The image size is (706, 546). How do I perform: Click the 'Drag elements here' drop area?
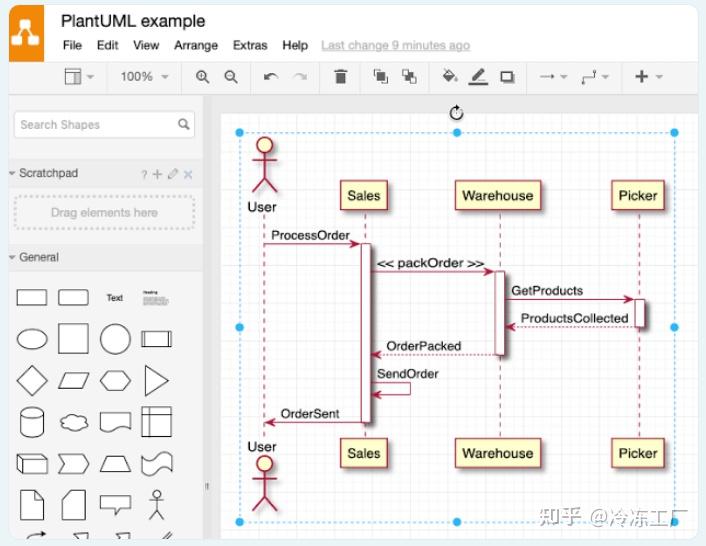tap(104, 212)
